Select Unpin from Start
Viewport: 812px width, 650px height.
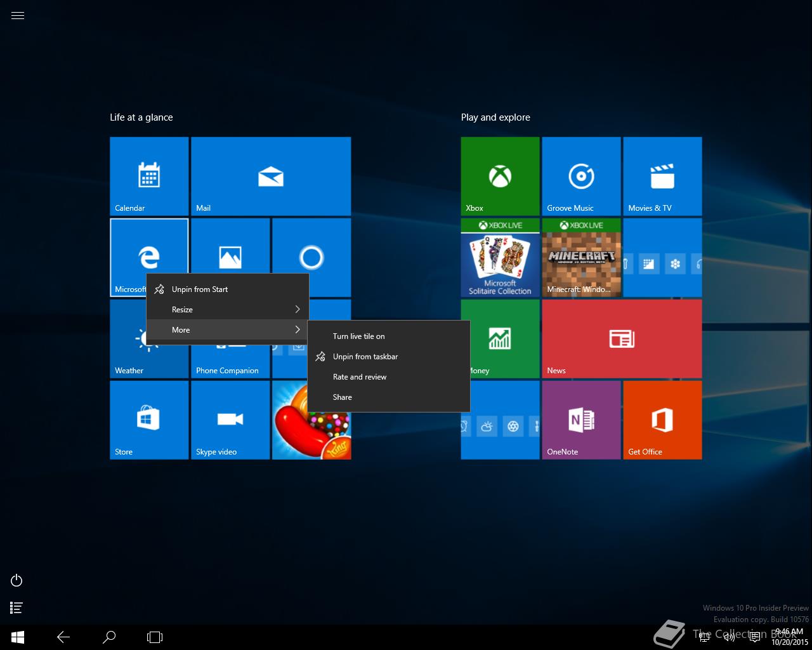point(228,289)
